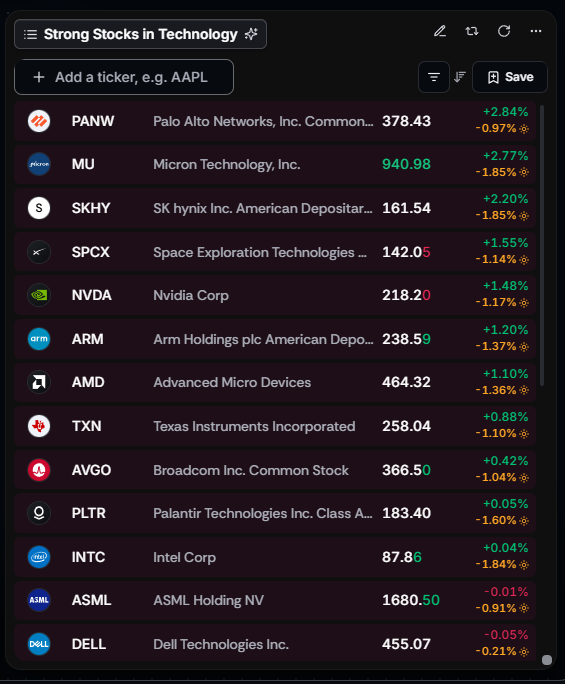Click Intel Corp company name
565x684 pixels.
[x=184, y=557]
